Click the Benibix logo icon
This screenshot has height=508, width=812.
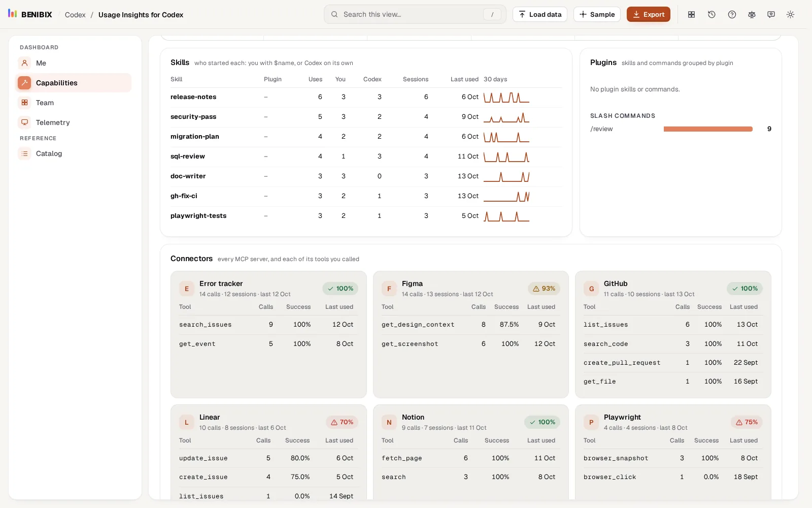coord(13,14)
